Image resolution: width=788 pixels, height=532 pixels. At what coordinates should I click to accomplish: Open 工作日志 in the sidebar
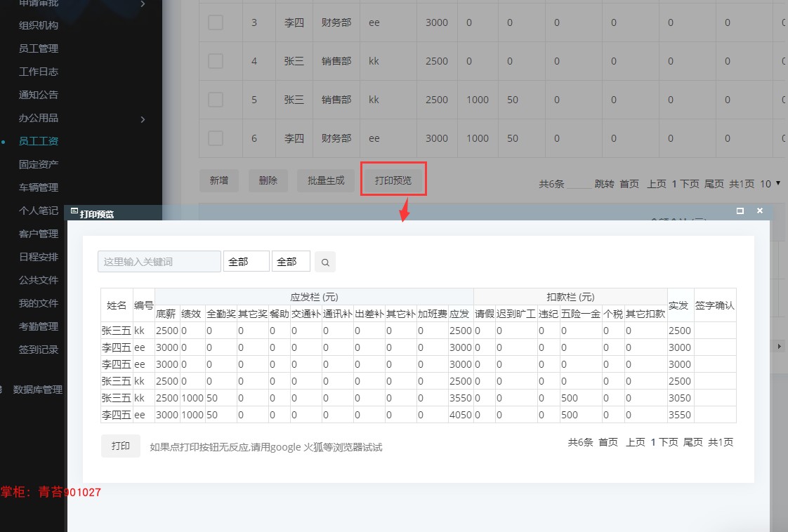(x=39, y=72)
